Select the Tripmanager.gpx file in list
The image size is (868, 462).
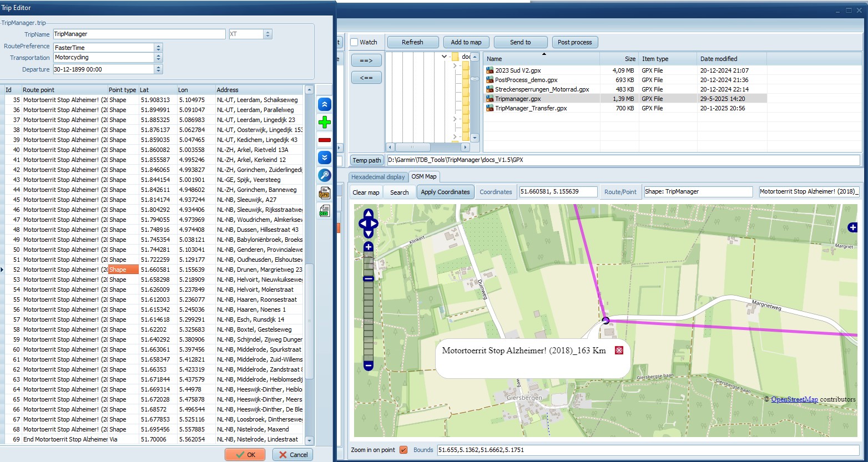[x=517, y=99]
